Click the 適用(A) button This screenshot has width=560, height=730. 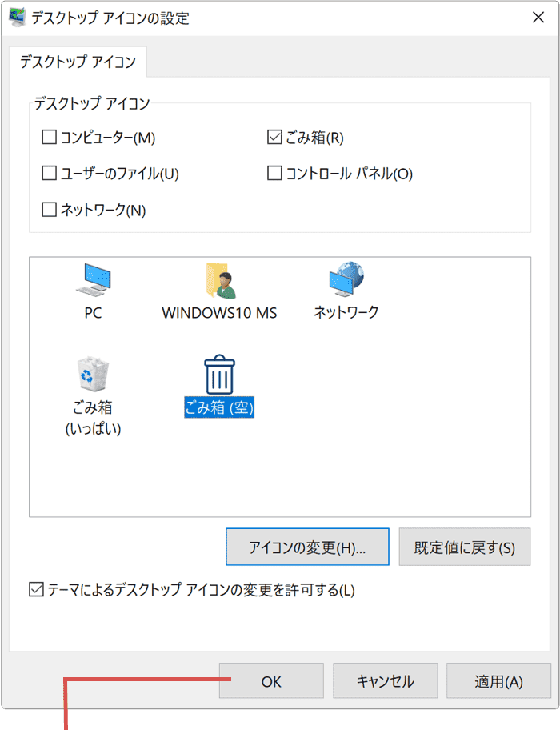point(498,680)
